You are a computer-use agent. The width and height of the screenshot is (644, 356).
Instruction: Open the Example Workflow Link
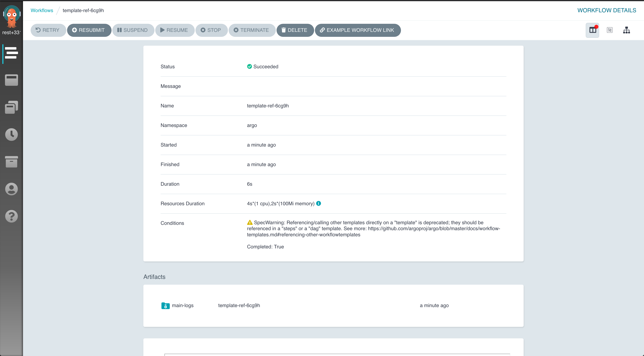point(357,30)
